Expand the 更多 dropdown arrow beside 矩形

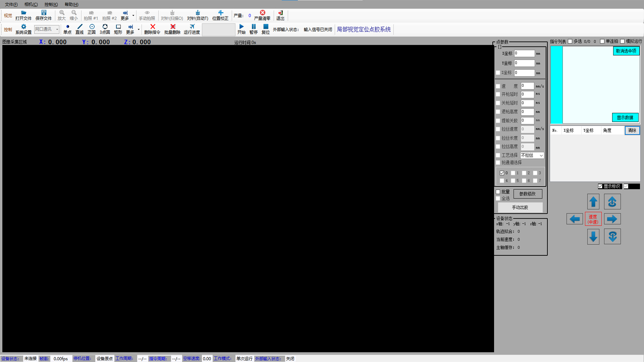point(139,29)
